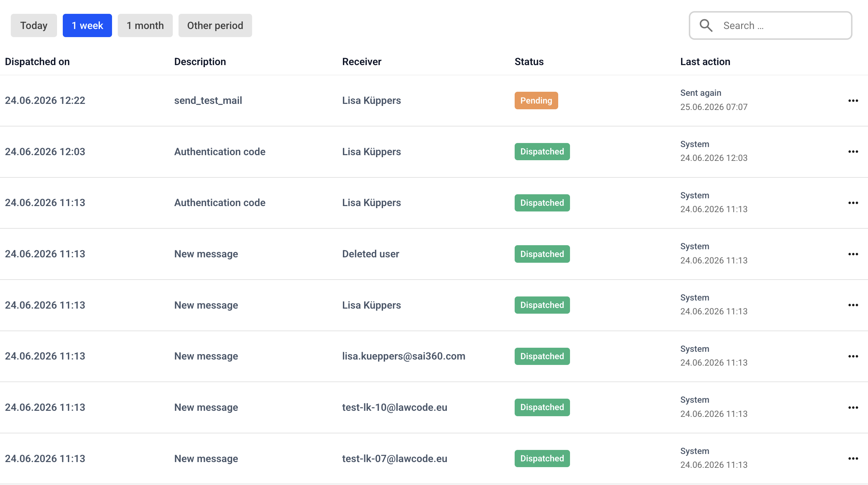This screenshot has width=868, height=485.
Task: Select the Today period filter
Action: tap(34, 25)
